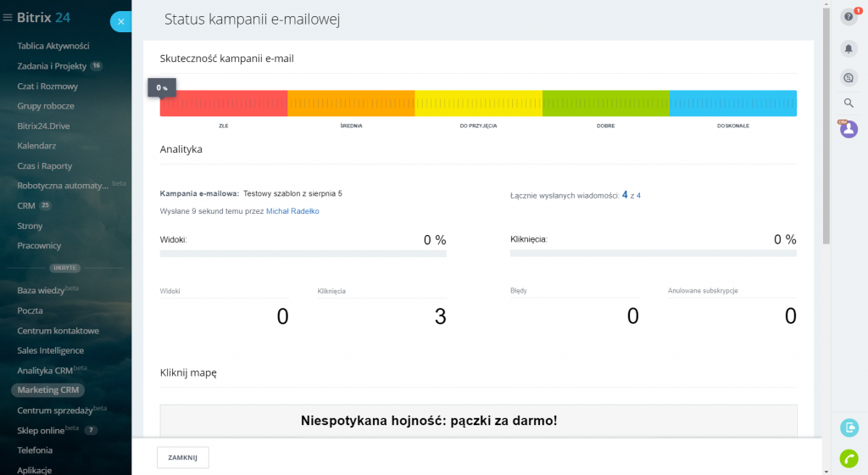This screenshot has width=868, height=475.
Task: Open Michał Radełko profile link
Action: click(292, 211)
